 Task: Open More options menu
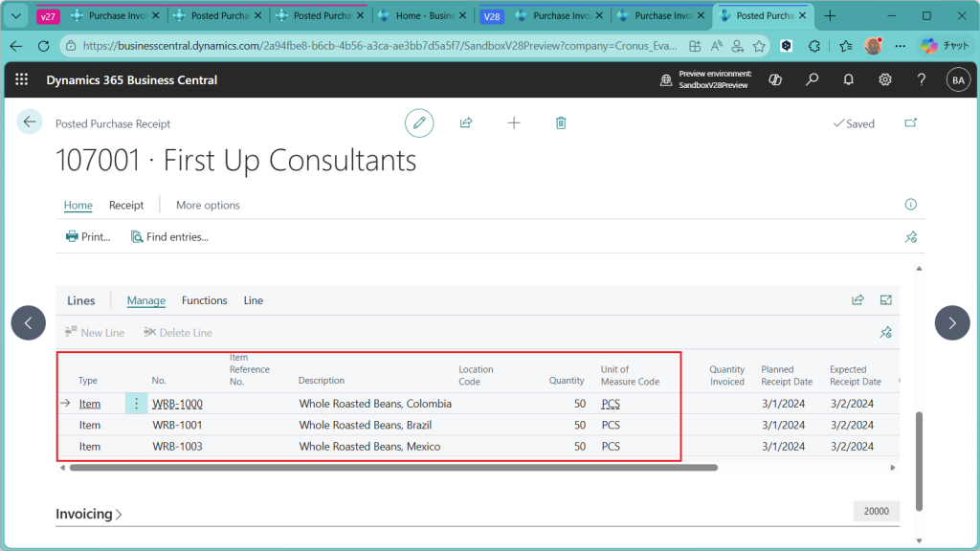(208, 205)
